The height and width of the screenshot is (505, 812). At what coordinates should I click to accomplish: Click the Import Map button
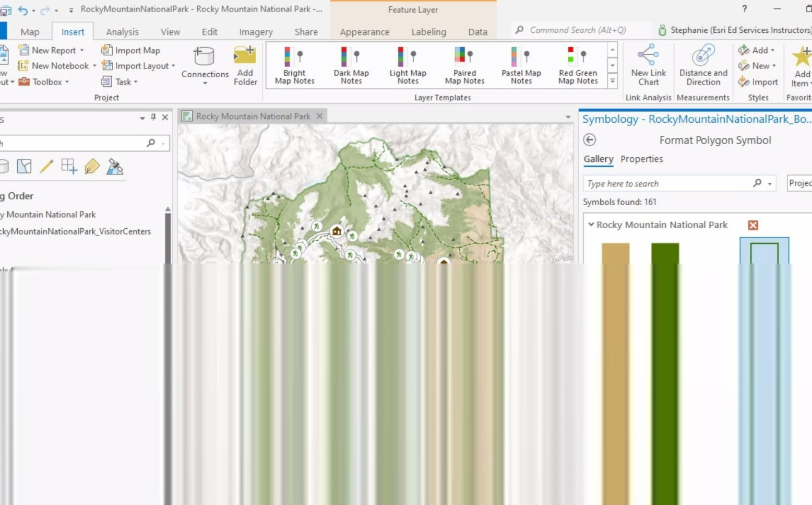131,50
